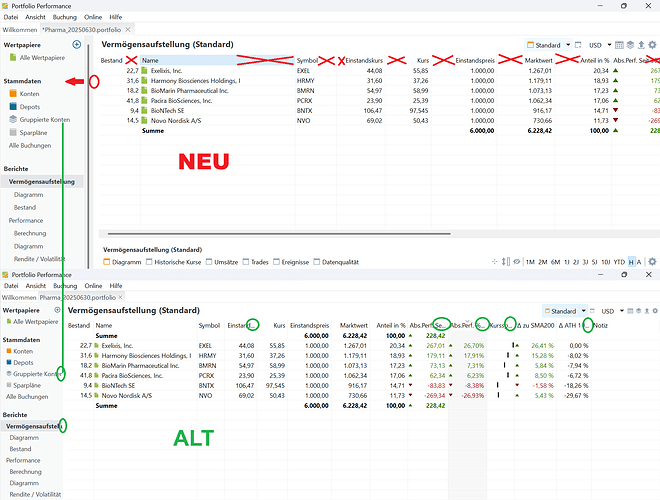Click Sparpläne icon in upper window sidebar
Screen dimensions: 660x500
[x=13, y=133]
